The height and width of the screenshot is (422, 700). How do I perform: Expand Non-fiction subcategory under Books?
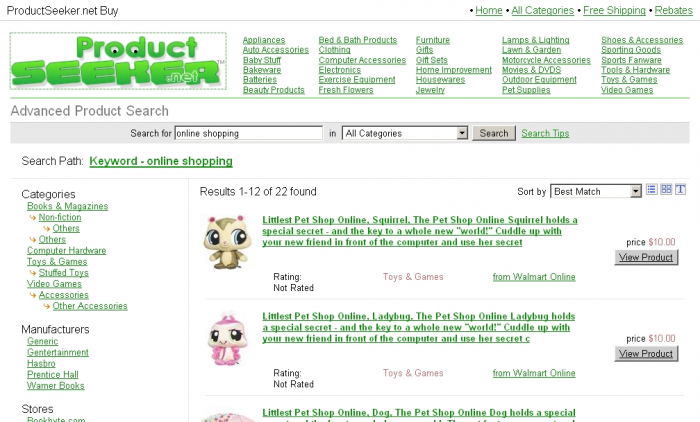click(60, 217)
